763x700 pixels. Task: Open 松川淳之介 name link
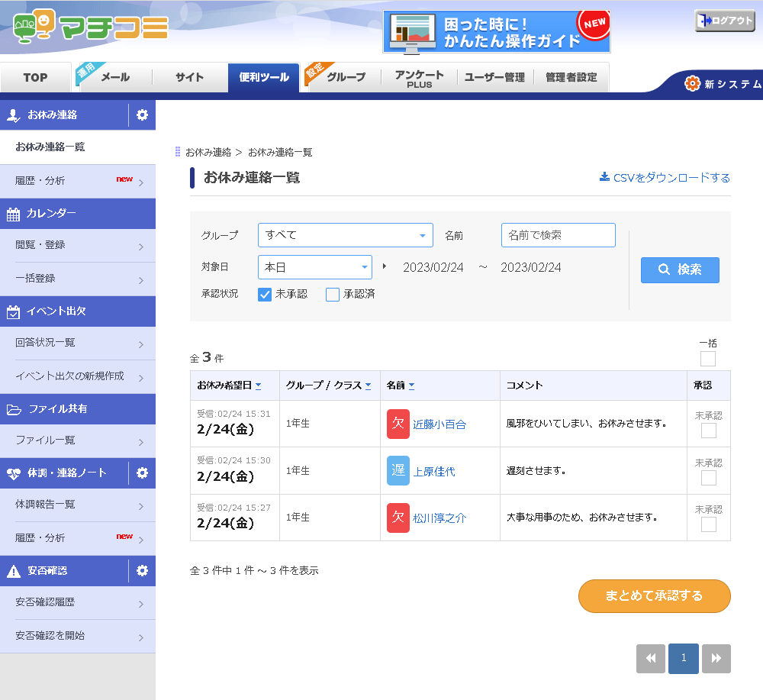(439, 518)
